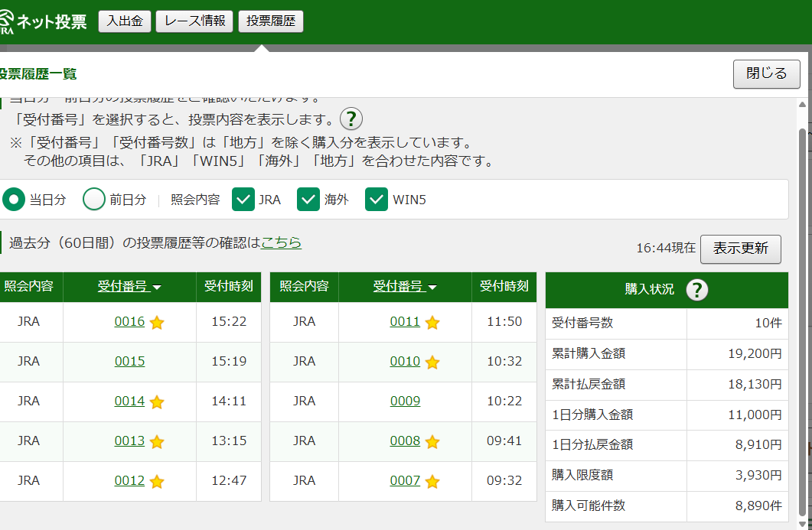Click the star icon beside receipt 0016

157,323
